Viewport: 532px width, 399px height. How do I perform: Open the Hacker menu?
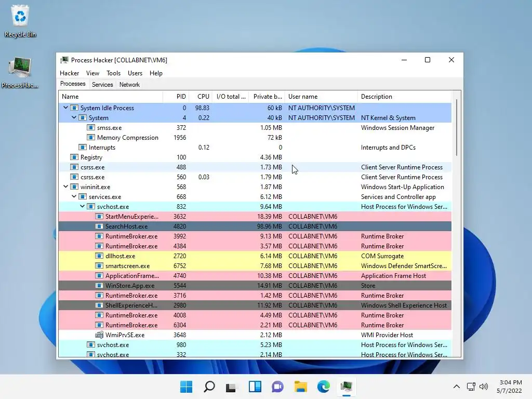point(69,73)
